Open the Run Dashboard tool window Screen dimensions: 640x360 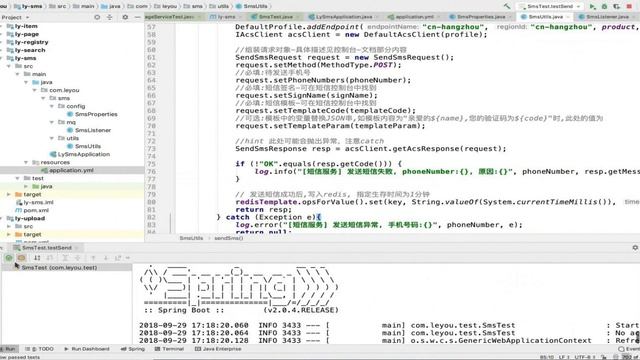[x=87, y=349]
